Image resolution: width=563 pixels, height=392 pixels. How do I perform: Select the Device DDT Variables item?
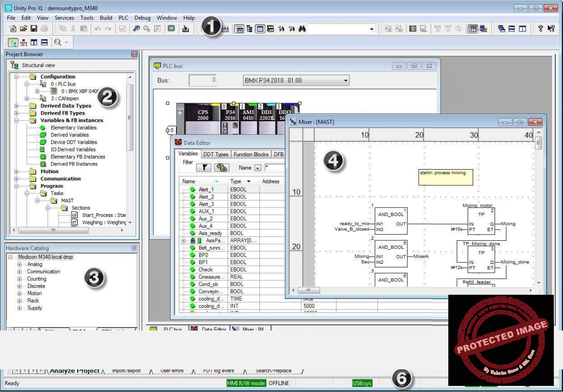click(74, 142)
